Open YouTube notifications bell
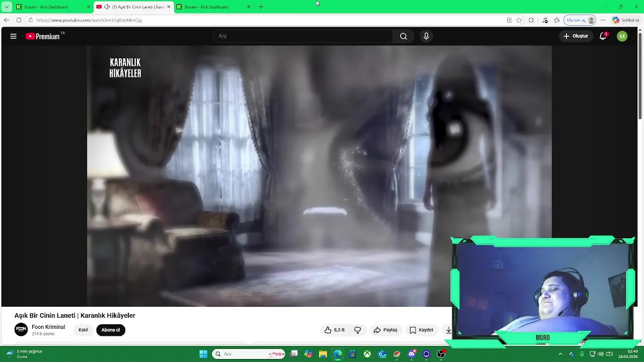Image resolution: width=644 pixels, height=362 pixels. click(603, 36)
